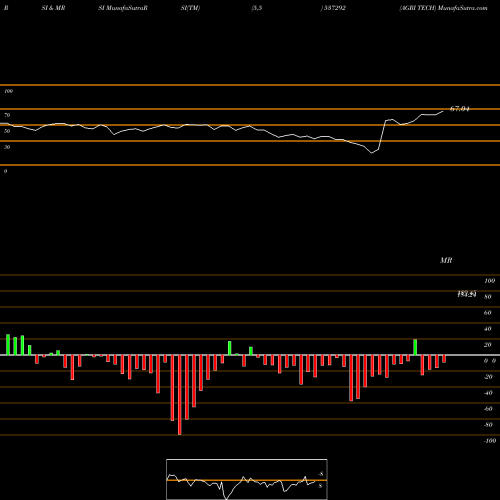The width and height of the screenshot is (500, 500).
Task: Click the MR right axis label 80
Action: pyautogui.click(x=488, y=297)
